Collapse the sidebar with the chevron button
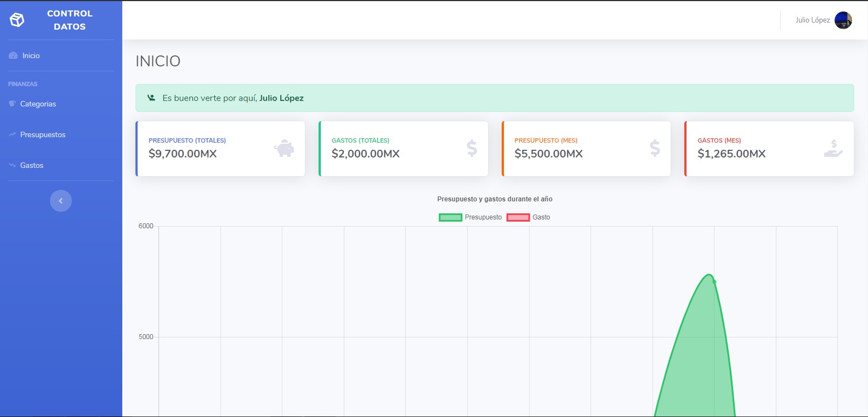Screen dimensions: 868x417 click(x=61, y=201)
